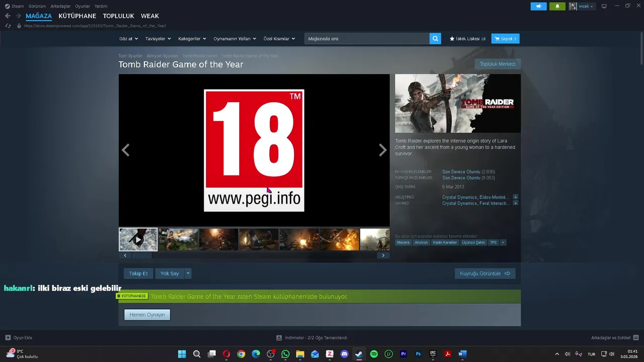Image resolution: width=644 pixels, height=362 pixels.
Task: Switch to TOPLULUK tab
Action: (x=118, y=16)
